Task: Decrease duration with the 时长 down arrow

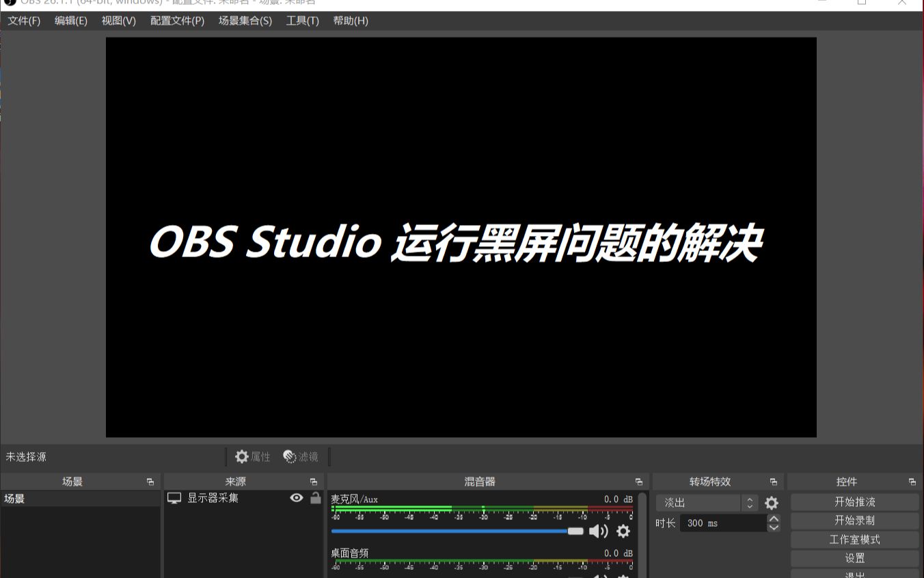Action: [x=773, y=527]
